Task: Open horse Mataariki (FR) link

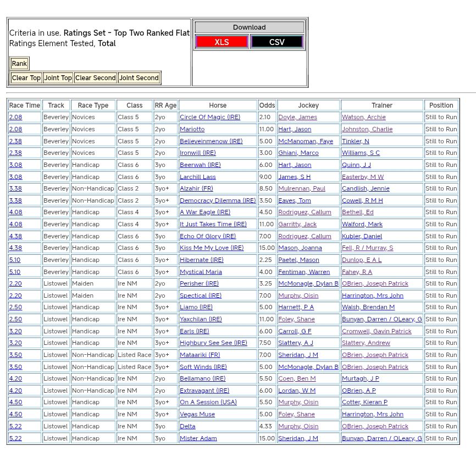Action: [200, 355]
